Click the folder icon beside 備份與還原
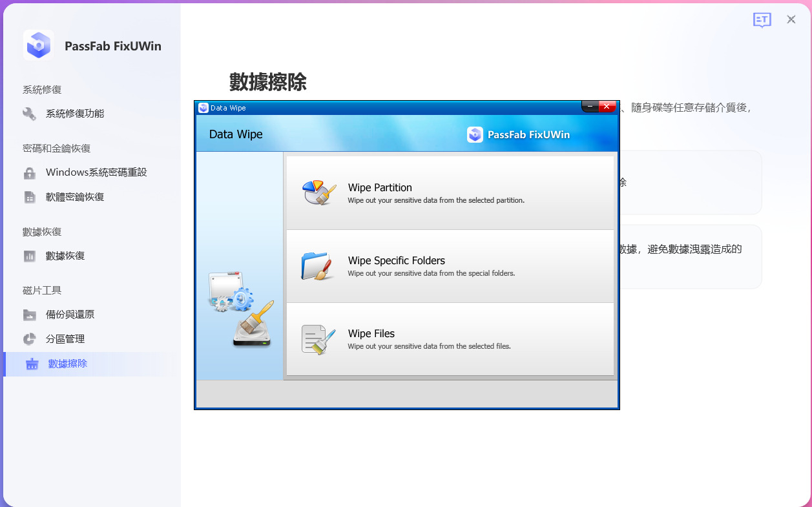812x507 pixels. click(x=30, y=315)
